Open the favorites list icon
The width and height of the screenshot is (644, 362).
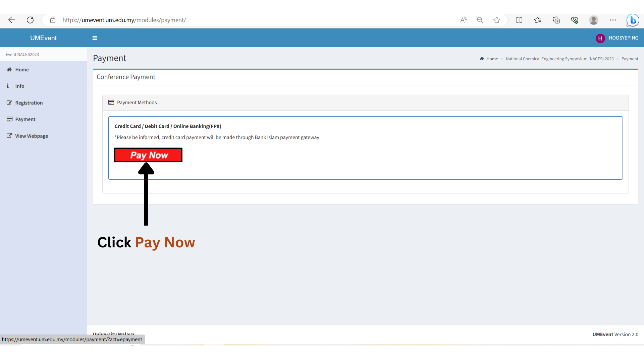[x=538, y=20]
